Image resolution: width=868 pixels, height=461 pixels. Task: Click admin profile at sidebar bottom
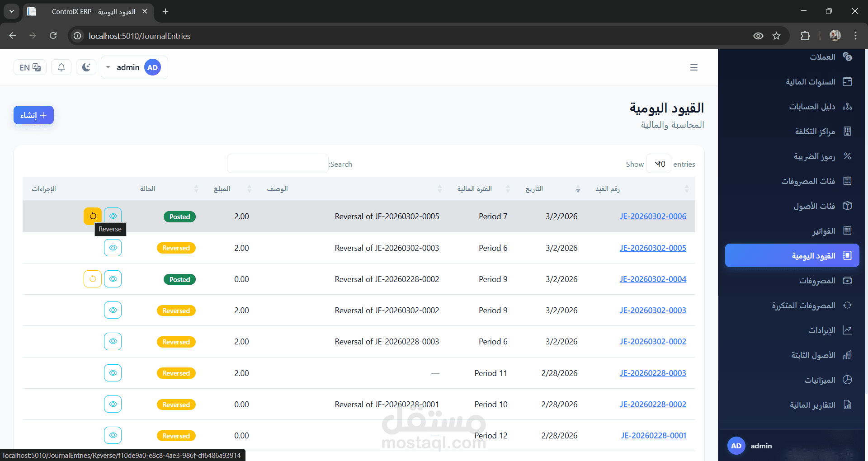(x=750, y=446)
